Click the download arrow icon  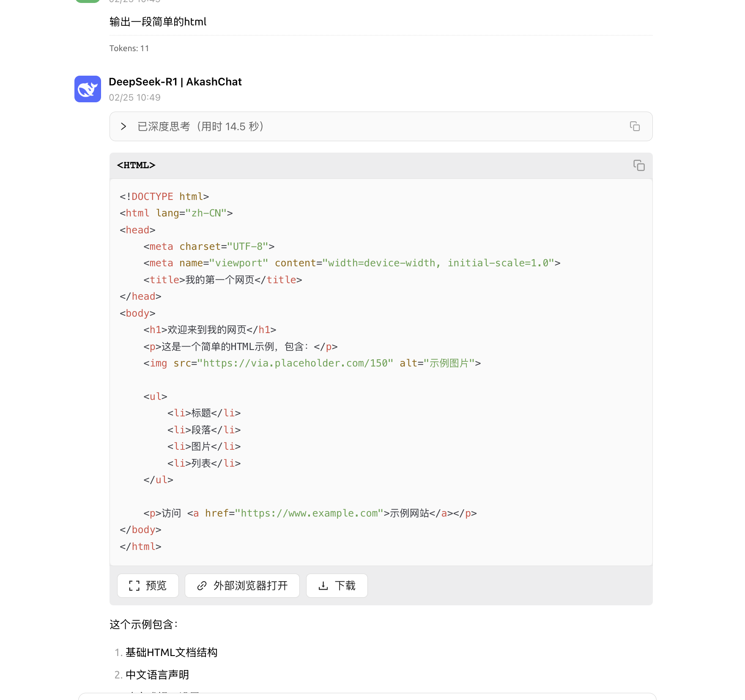click(323, 585)
